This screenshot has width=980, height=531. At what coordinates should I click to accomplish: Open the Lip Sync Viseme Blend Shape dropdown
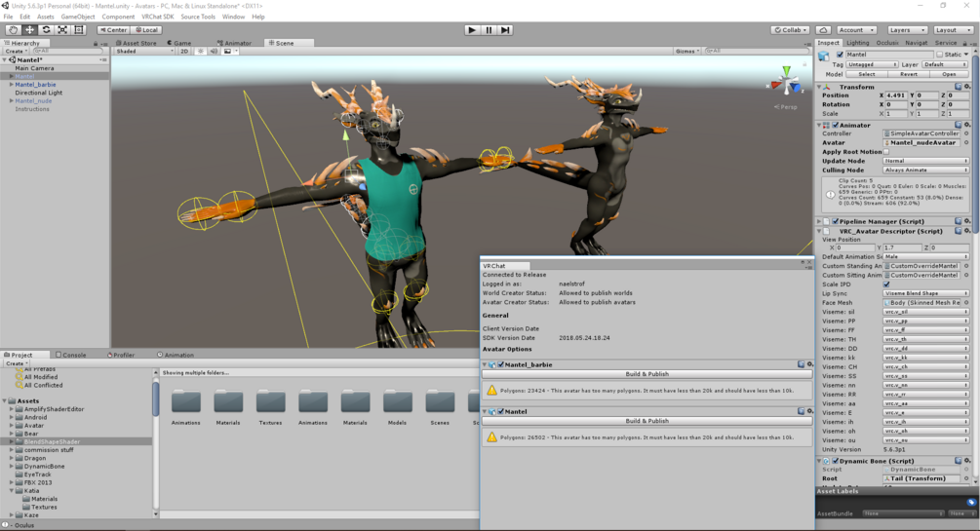point(925,293)
